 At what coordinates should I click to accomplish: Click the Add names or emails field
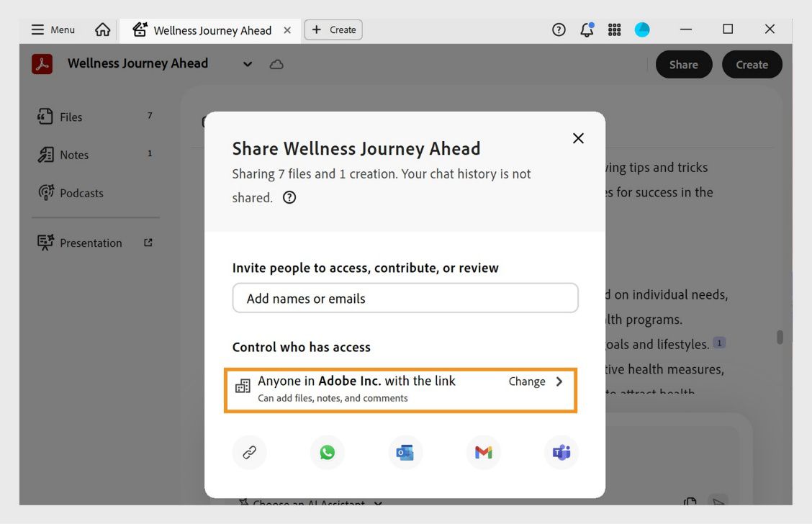point(405,298)
